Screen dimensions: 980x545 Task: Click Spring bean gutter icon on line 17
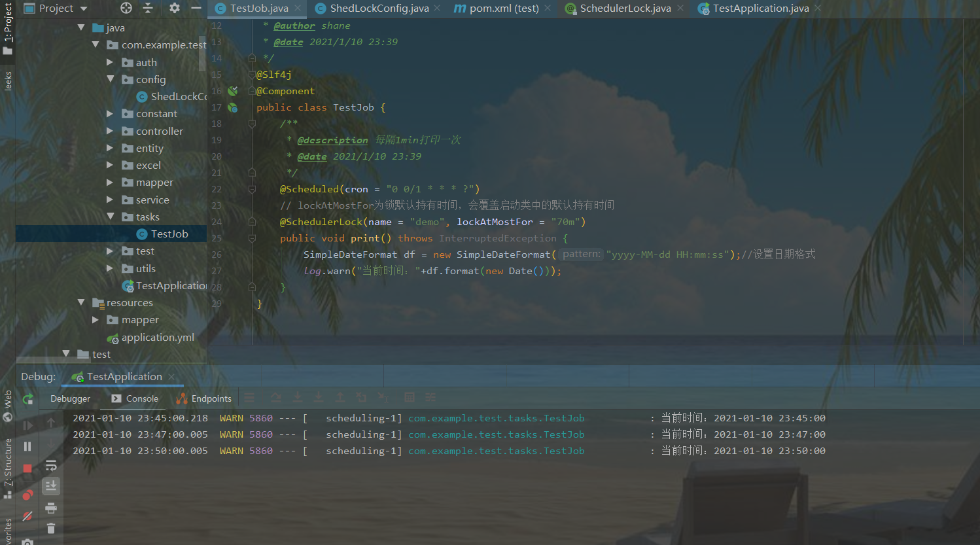click(232, 107)
